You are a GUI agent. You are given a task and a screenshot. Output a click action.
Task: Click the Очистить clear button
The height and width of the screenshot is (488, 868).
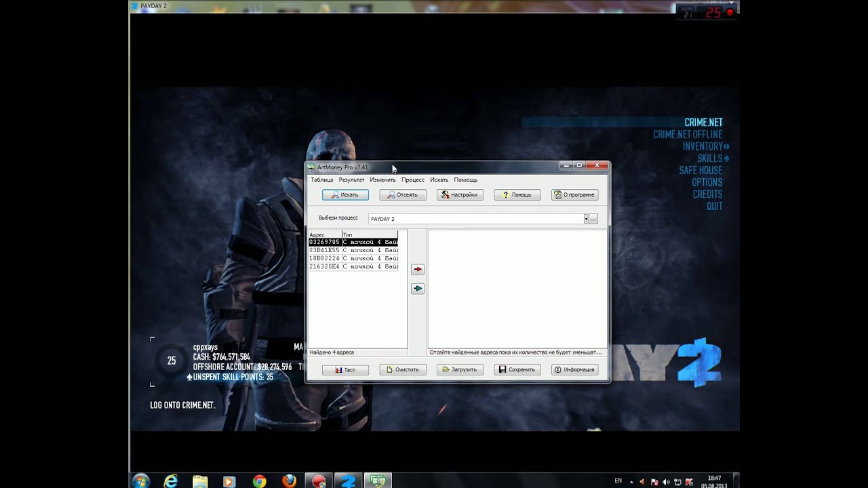pos(403,369)
